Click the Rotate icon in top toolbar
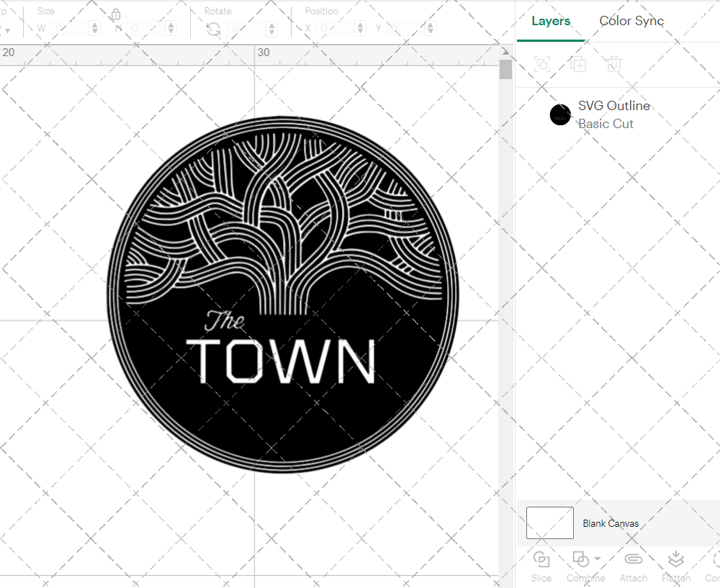The height and width of the screenshot is (588, 720). coord(213,29)
